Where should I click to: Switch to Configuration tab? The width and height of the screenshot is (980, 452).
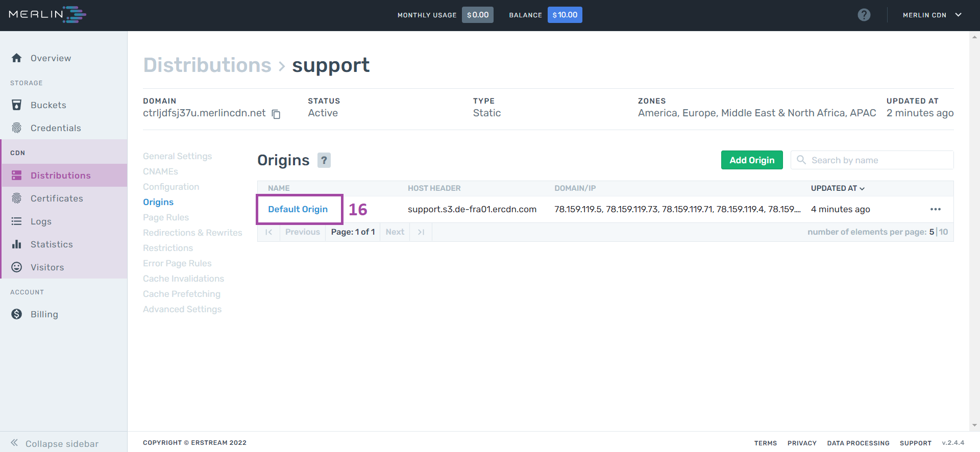pos(171,187)
